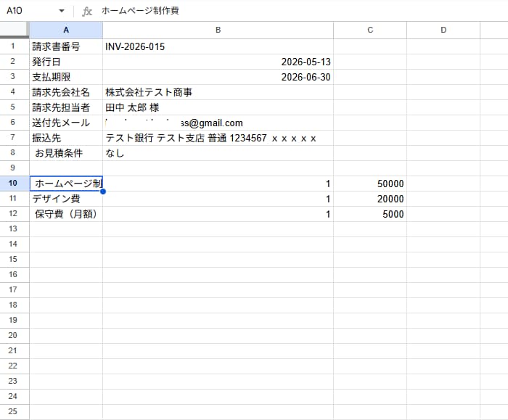Select column B header
The width and height of the screenshot is (508, 420).
pyautogui.click(x=218, y=30)
